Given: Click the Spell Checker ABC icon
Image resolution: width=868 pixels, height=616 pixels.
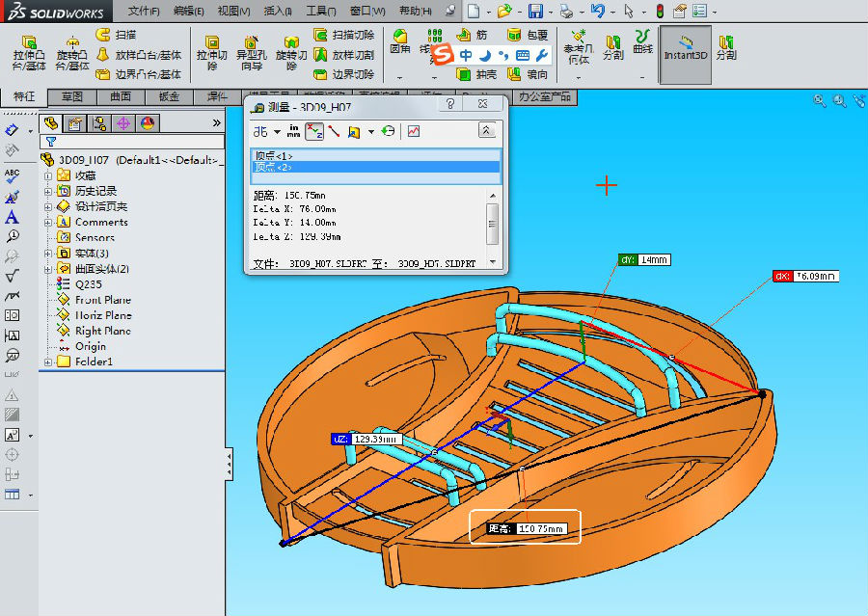Looking at the screenshot, I should [13, 176].
